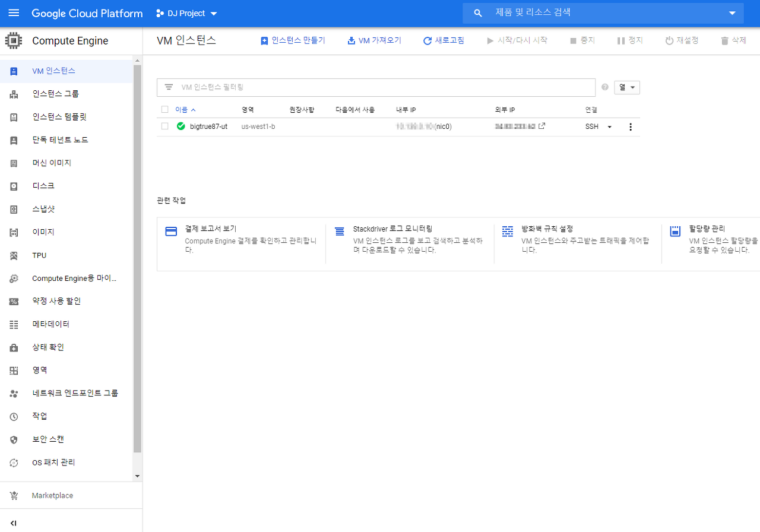
Task: Click the 스냅샷 sidebar icon
Action: pos(14,210)
